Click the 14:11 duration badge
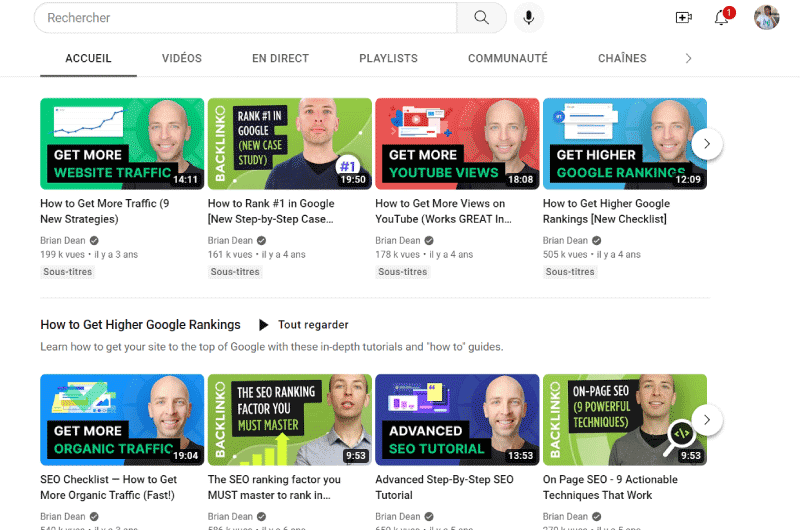This screenshot has height=530, width=800. pyautogui.click(x=185, y=180)
